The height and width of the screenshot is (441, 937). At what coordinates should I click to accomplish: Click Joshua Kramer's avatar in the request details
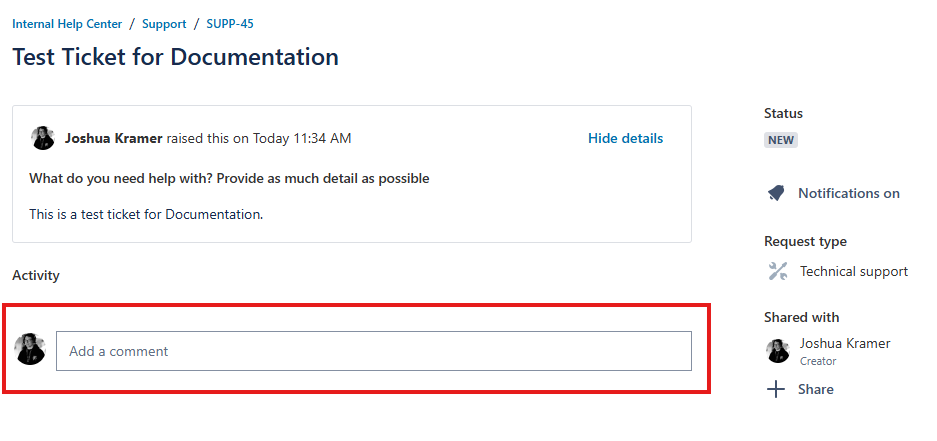pos(43,138)
